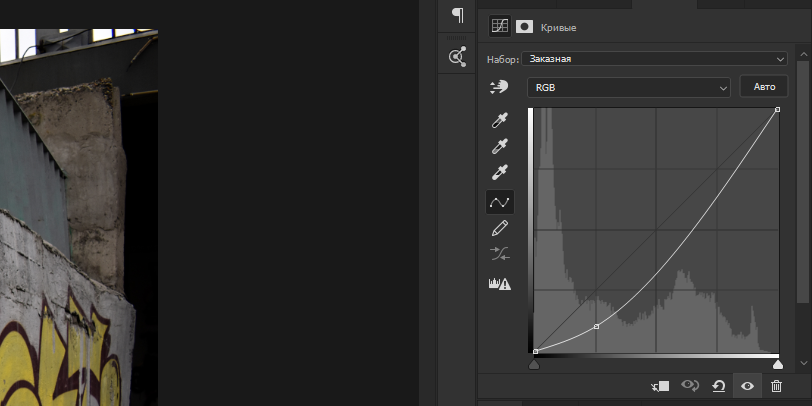812x406 pixels.
Task: Click the Авто button
Action: point(764,86)
